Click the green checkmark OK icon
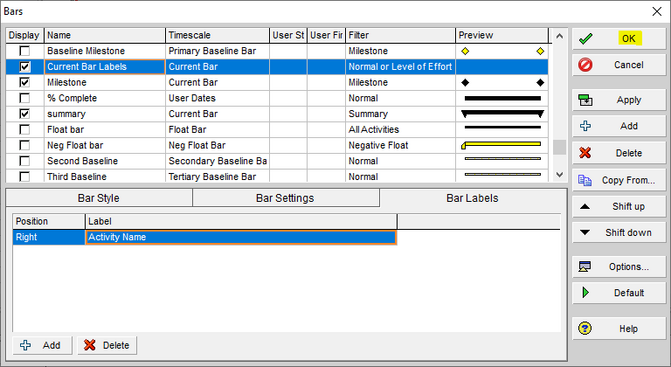The width and height of the screenshot is (671, 367). 585,39
